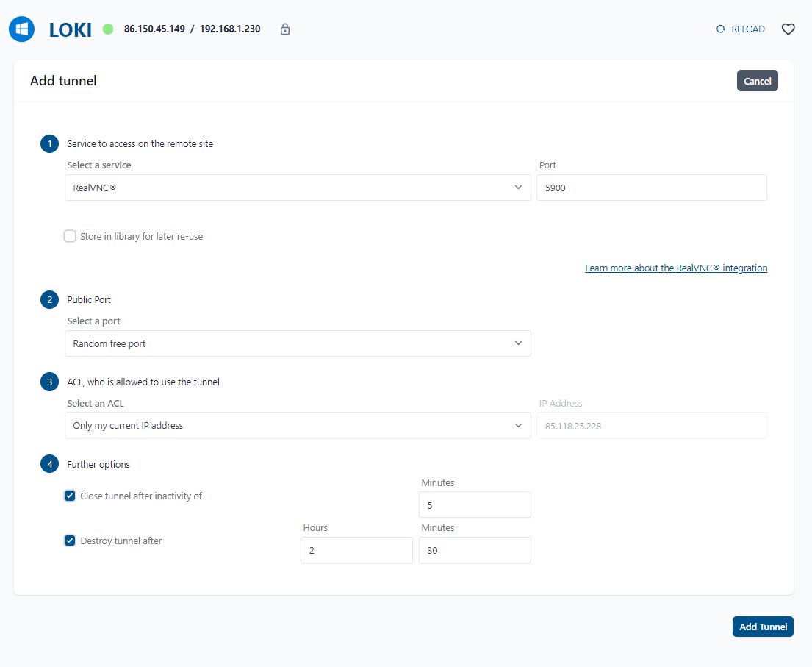Cancel adding the tunnel
This screenshot has width=812, height=667.
[x=757, y=81]
